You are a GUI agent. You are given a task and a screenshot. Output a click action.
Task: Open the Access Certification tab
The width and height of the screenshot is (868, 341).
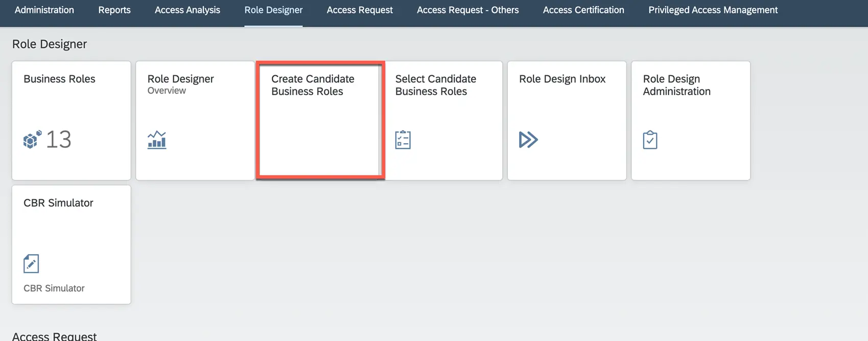click(583, 10)
